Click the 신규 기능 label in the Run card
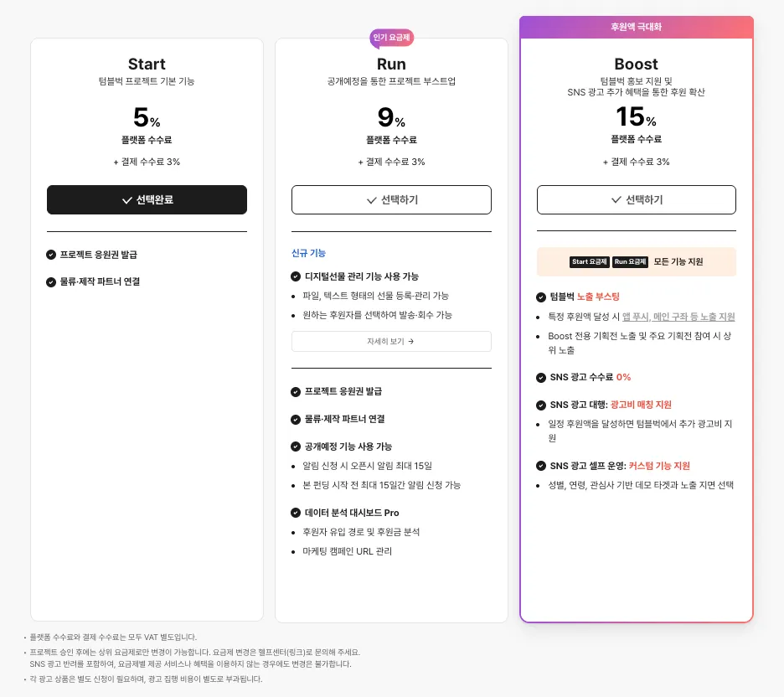This screenshot has width=784, height=697. 308,253
